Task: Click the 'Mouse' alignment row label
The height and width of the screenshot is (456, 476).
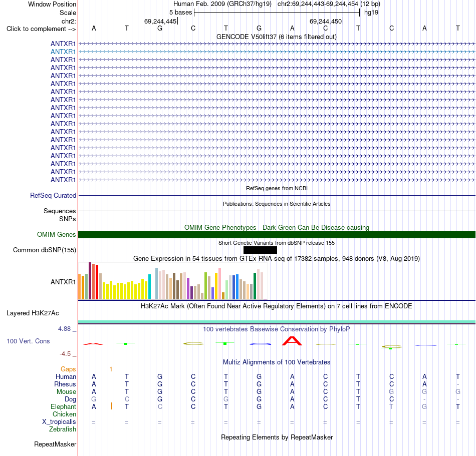Action: (x=67, y=392)
